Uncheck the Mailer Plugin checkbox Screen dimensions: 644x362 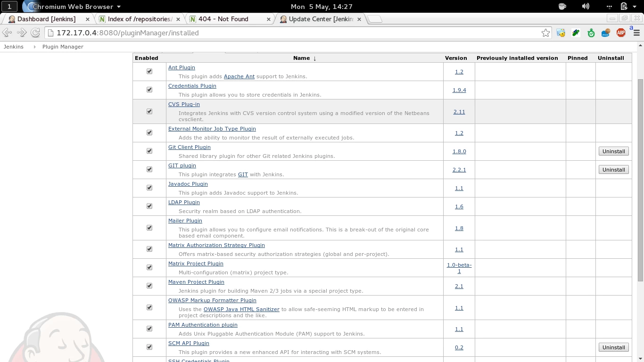coord(149,228)
